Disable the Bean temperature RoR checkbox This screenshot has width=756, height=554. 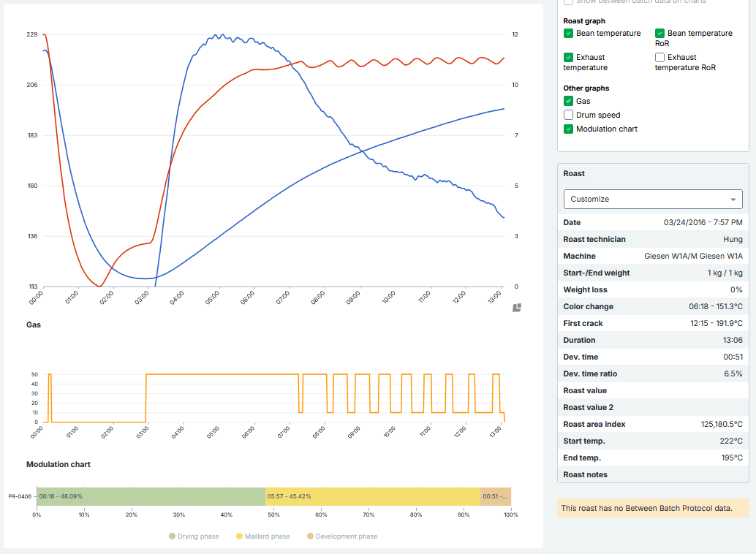pyautogui.click(x=659, y=34)
